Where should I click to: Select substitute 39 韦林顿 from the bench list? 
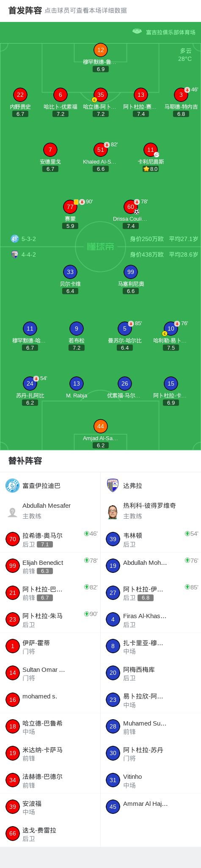coord(151,539)
